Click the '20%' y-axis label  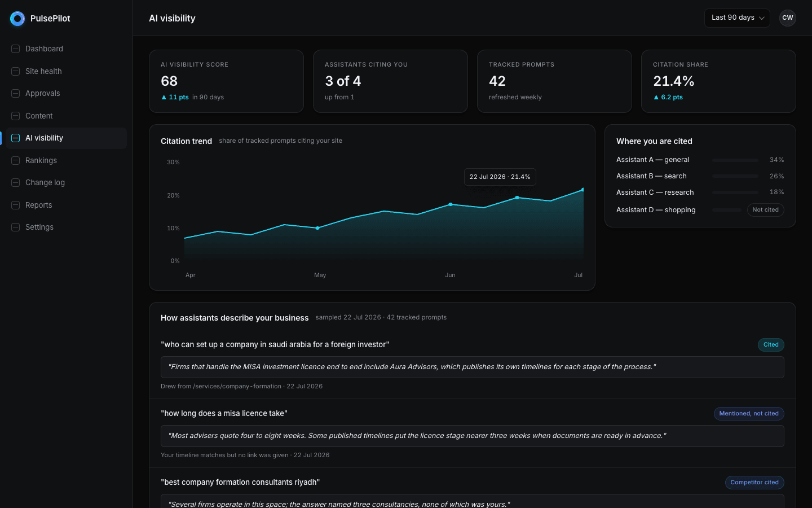[173, 195]
